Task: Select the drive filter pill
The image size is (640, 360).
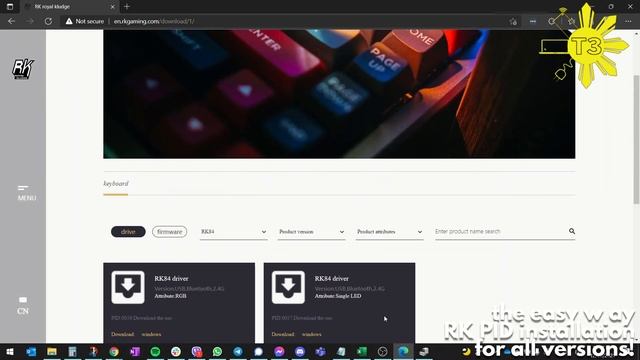Action: coord(128,232)
